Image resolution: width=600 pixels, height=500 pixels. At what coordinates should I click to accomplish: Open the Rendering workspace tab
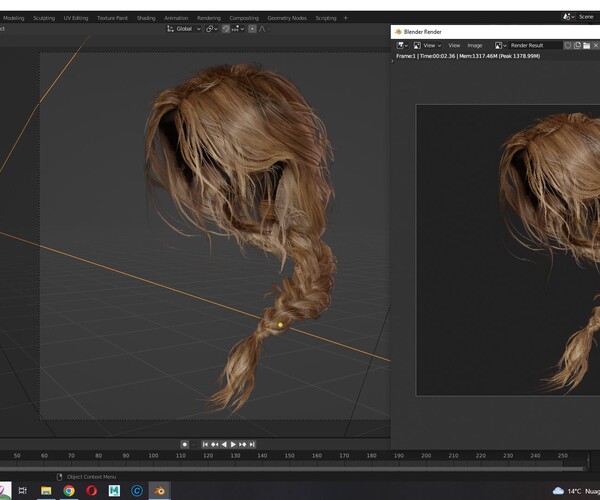[209, 18]
